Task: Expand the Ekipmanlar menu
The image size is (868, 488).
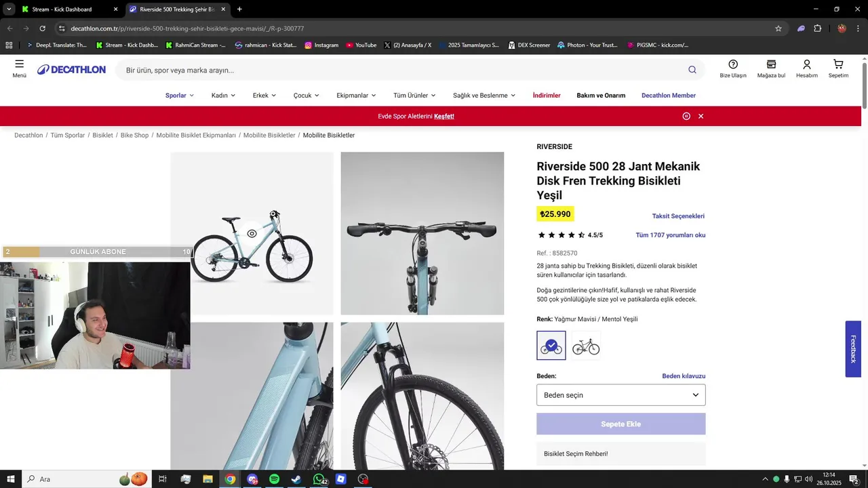Action: tap(356, 96)
